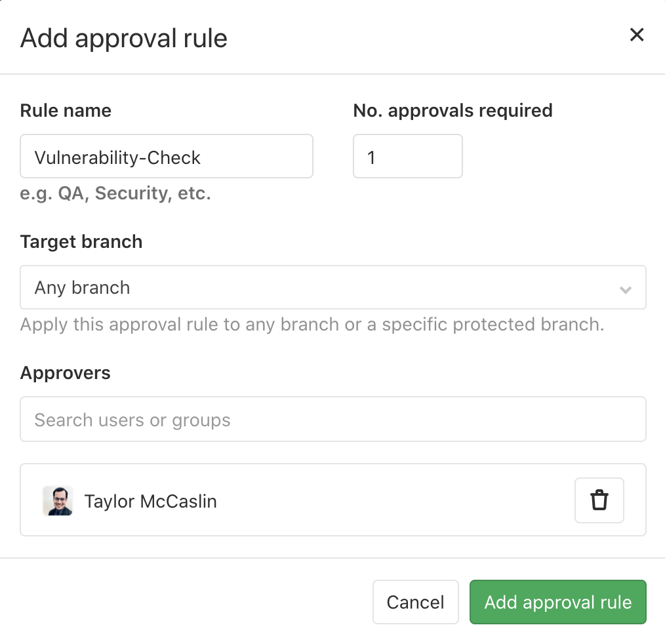665x644 pixels.
Task: Close the Add approval rule dialog
Action: (636, 35)
